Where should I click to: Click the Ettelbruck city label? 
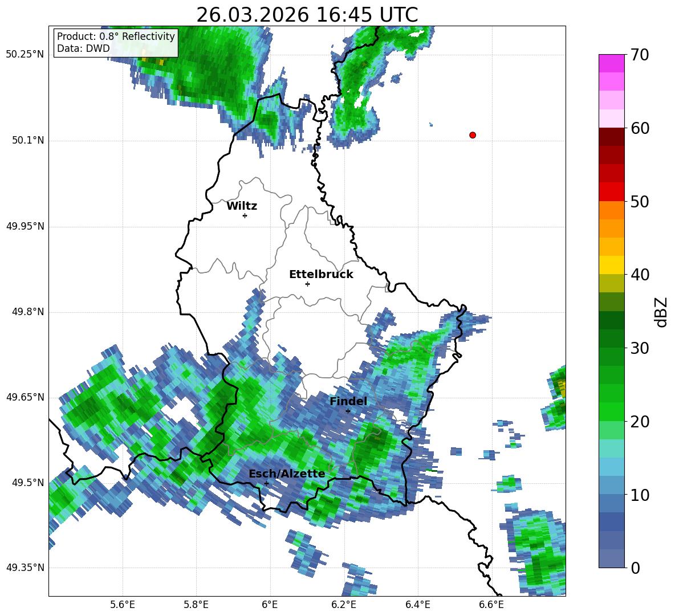click(321, 275)
